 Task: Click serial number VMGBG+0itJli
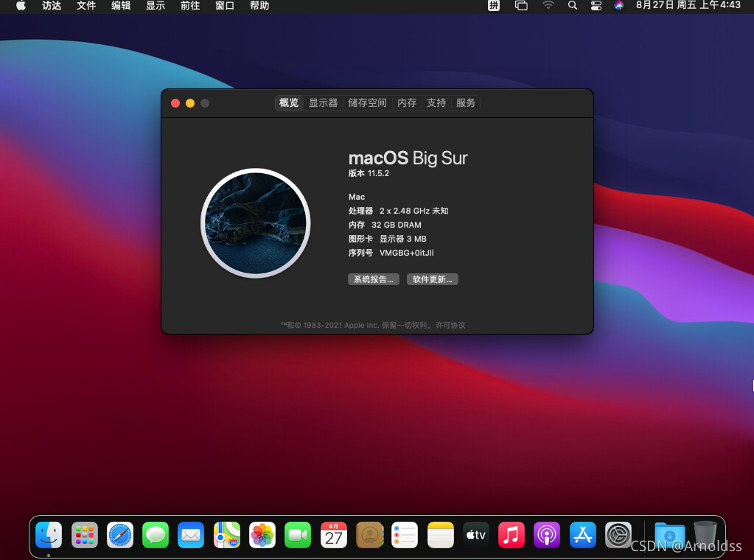click(x=406, y=253)
